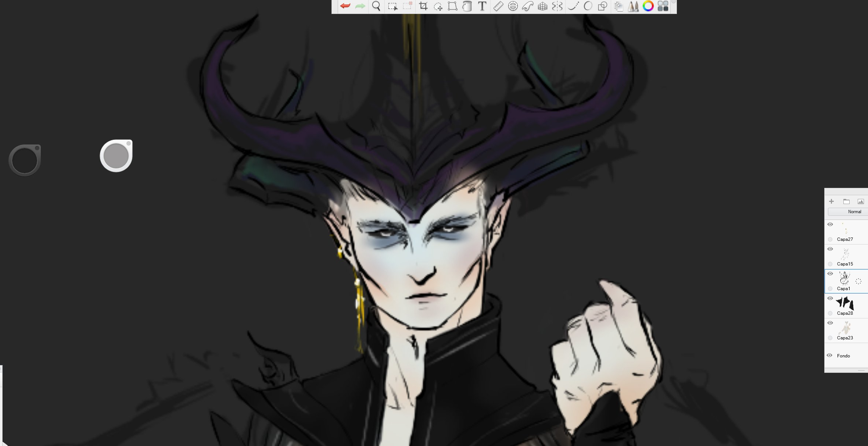This screenshot has height=446, width=868.
Task: Select the Capa15 layer thumbnail
Action: click(845, 254)
